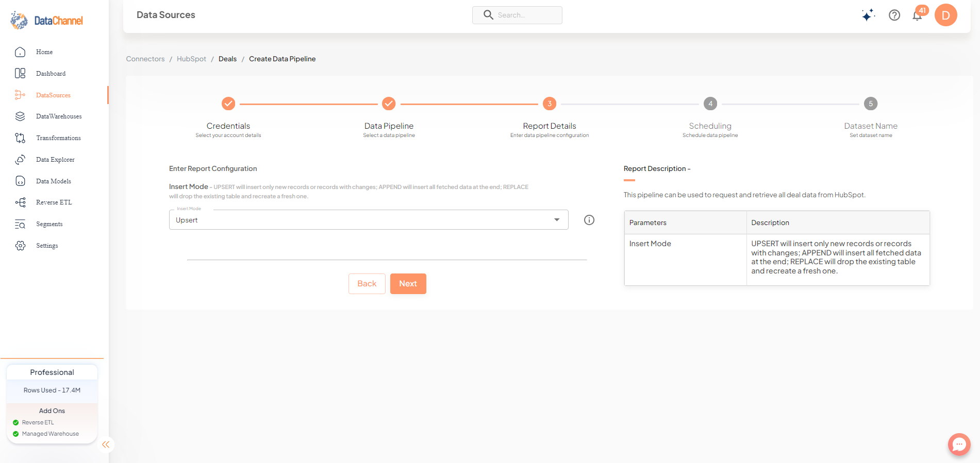Open the user avatar D

click(x=946, y=15)
